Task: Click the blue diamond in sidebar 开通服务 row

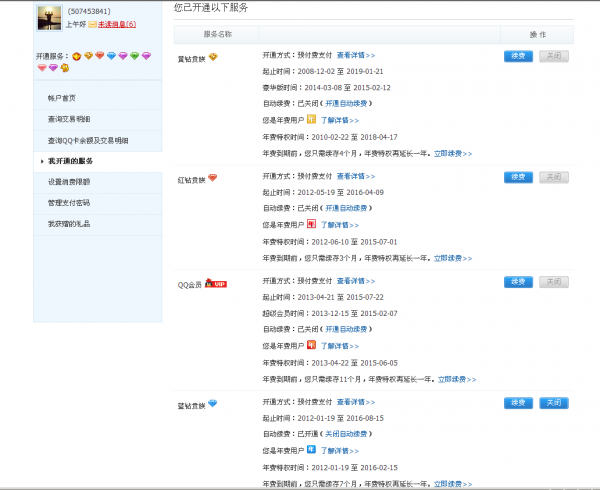Action: [x=111, y=56]
